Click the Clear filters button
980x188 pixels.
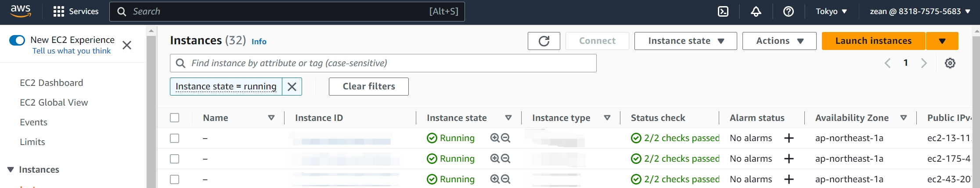point(369,86)
